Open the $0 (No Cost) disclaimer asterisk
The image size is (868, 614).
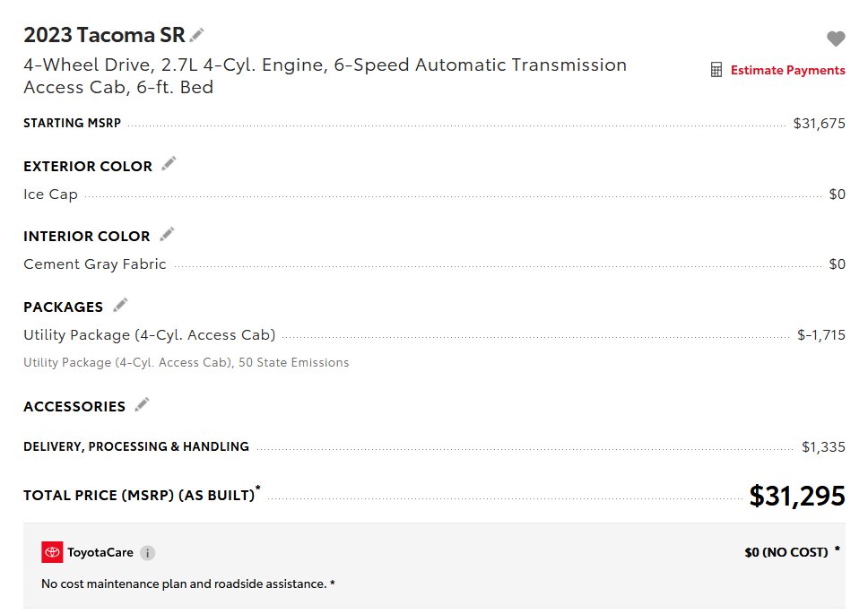click(x=838, y=549)
